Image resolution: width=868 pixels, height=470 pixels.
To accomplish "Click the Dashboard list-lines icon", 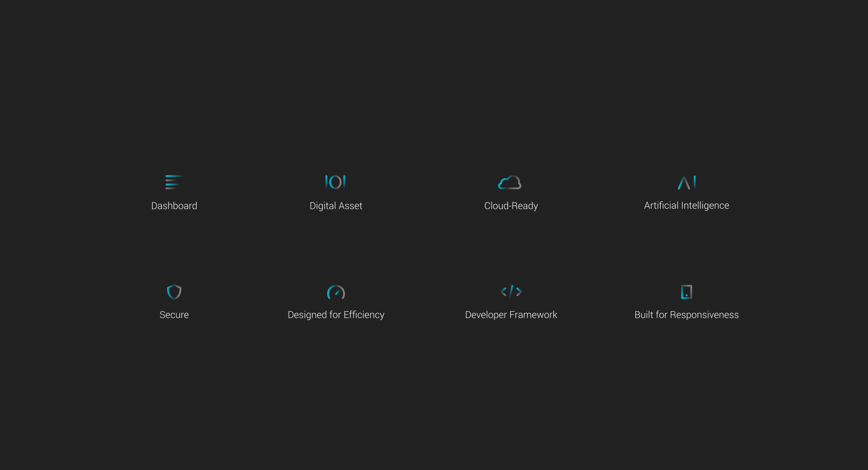I will tap(174, 182).
